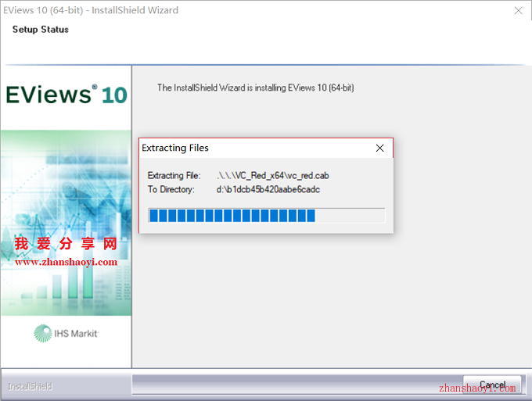This screenshot has height=401, width=532.
Task: Click the extraction progress bar
Action: (267, 216)
